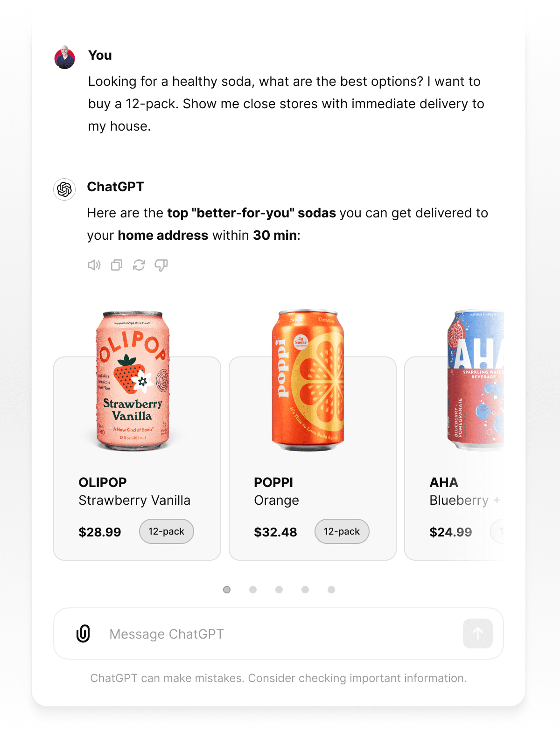
Task: Regenerate the ChatGPT response
Action: pos(139,265)
